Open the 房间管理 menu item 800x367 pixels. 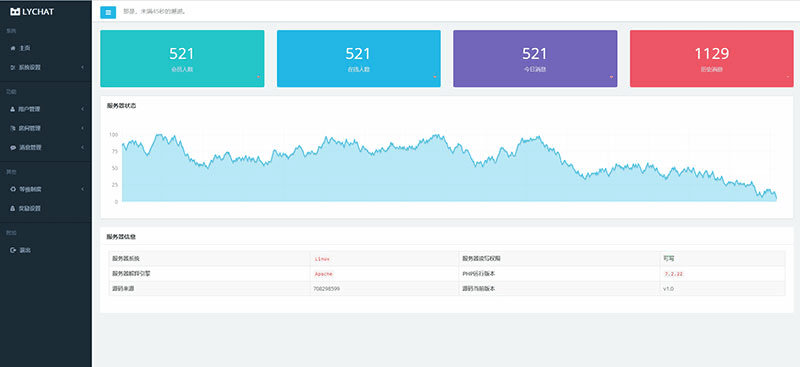click(46, 128)
